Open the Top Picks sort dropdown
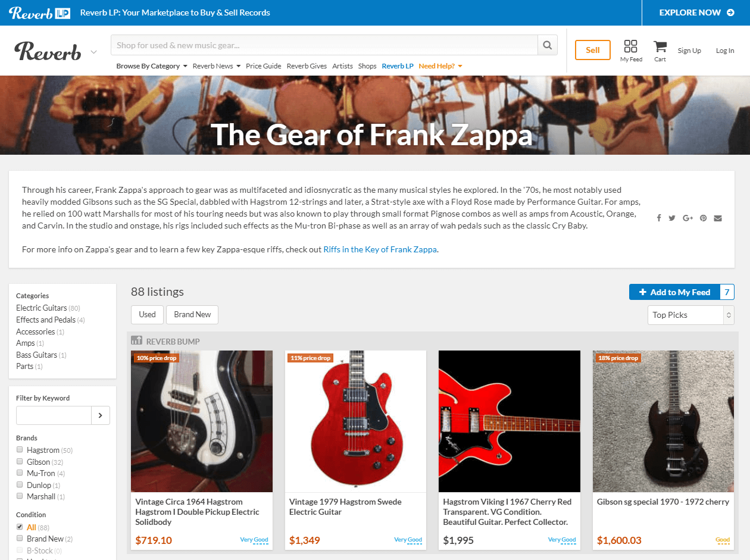The height and width of the screenshot is (560, 750). pyautogui.click(x=690, y=315)
